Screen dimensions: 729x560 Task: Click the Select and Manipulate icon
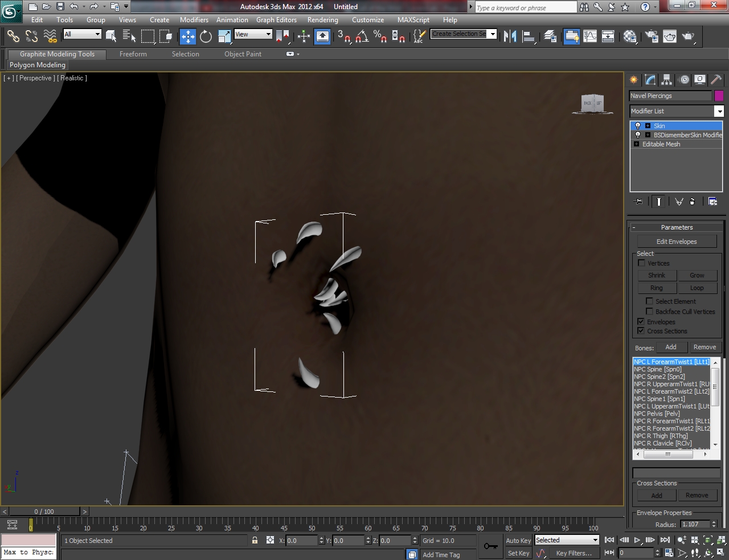[304, 36]
